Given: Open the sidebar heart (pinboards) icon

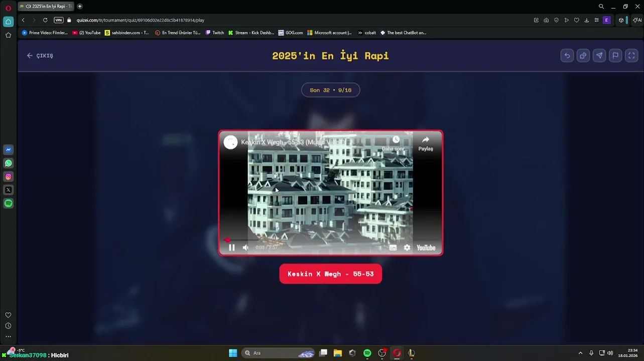Looking at the screenshot, I should (x=9, y=315).
